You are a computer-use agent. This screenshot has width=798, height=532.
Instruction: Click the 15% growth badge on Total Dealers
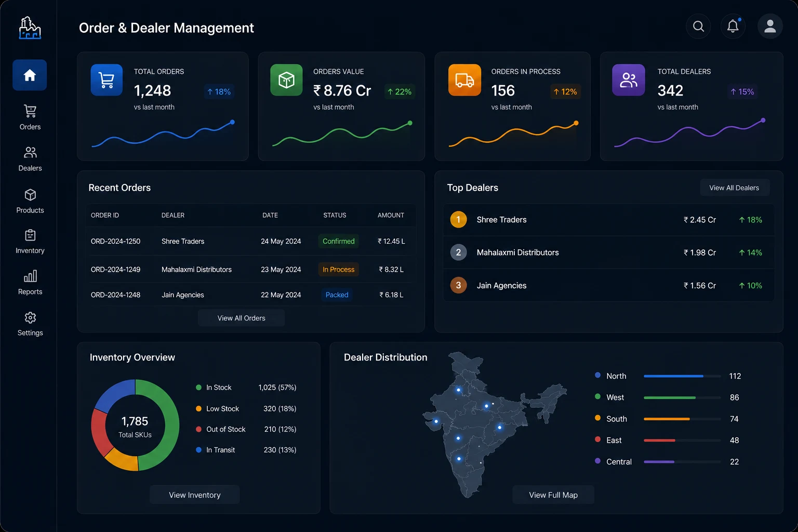coord(742,91)
